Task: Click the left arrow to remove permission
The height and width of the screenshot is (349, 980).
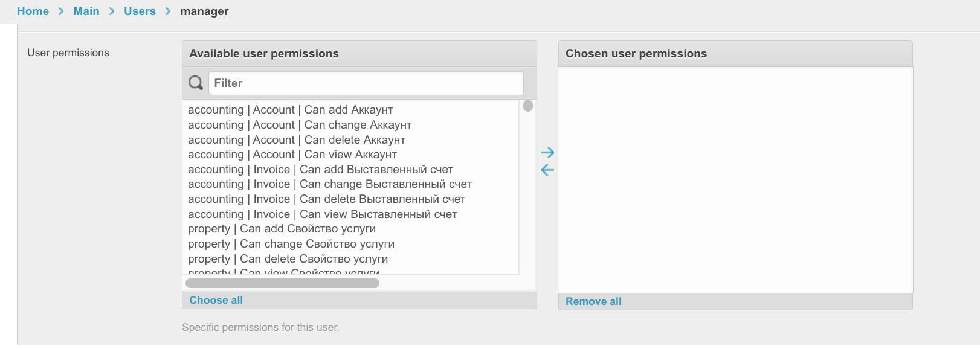Action: tap(547, 170)
